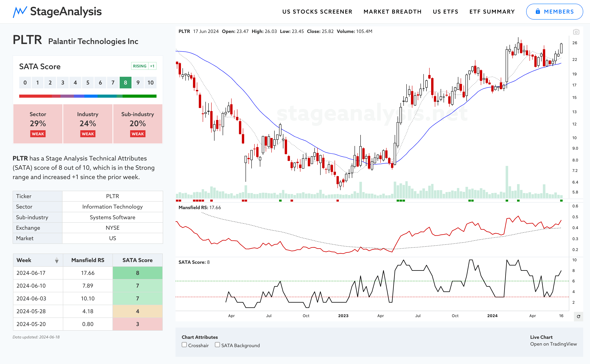Viewport: 590px width, 364px height.
Task: Click the 2023 label on chart time axis
Action: click(x=343, y=316)
